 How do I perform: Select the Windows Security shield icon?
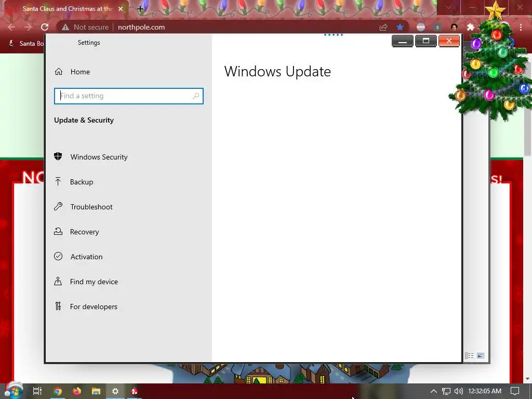[58, 156]
